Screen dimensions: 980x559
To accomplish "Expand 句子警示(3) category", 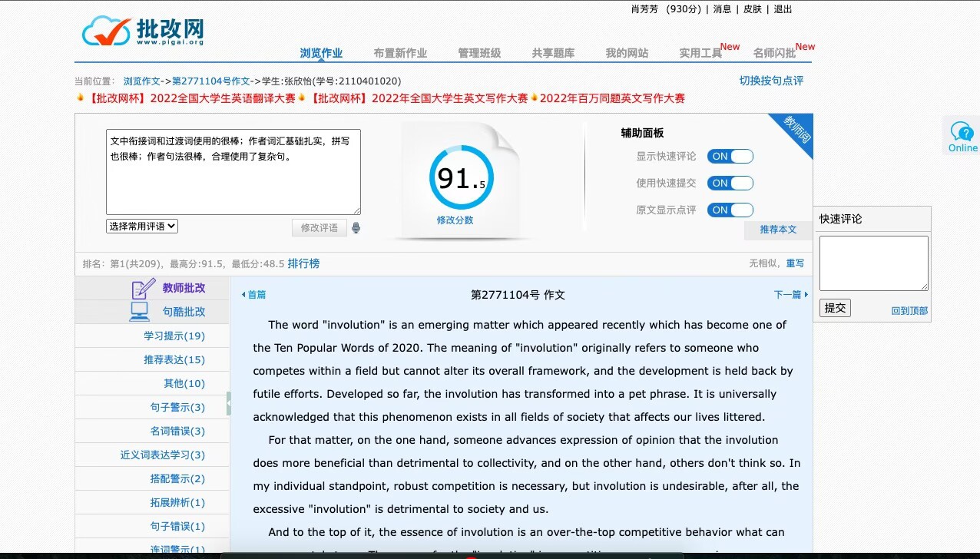I will pos(177,408).
